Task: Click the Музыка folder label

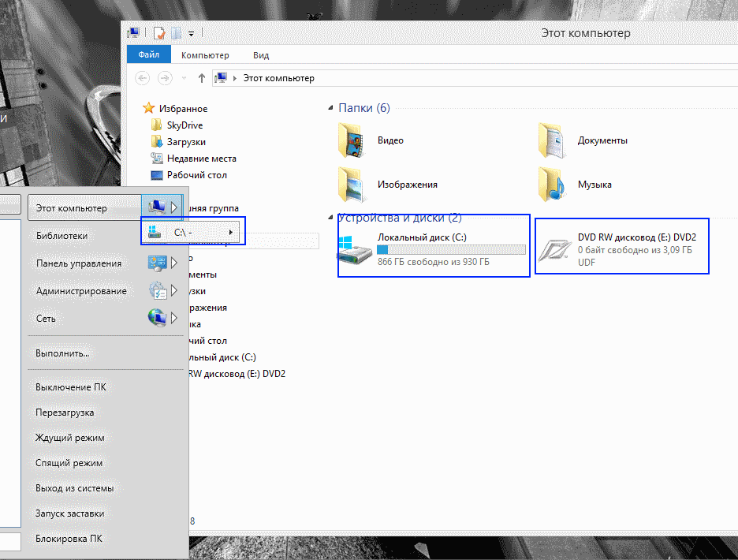Action: point(594,185)
